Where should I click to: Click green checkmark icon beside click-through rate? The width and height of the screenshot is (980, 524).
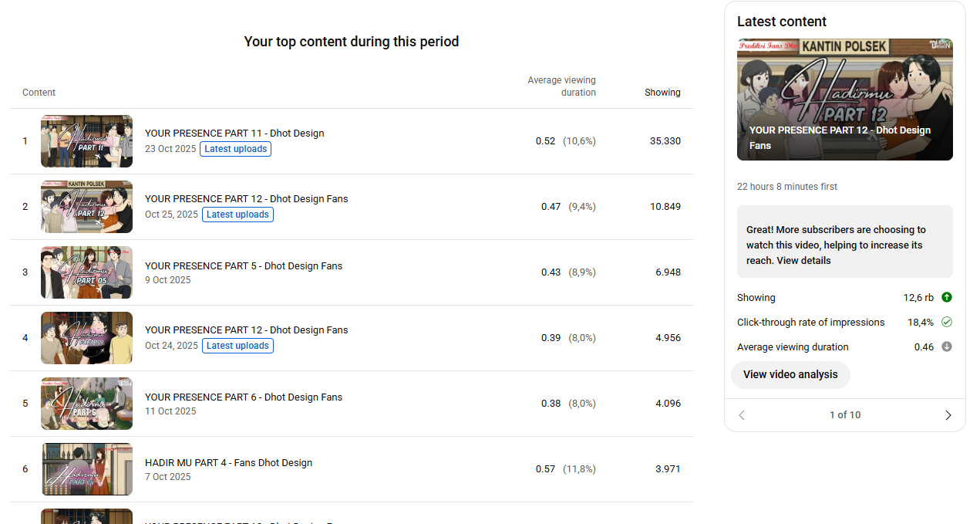point(947,322)
